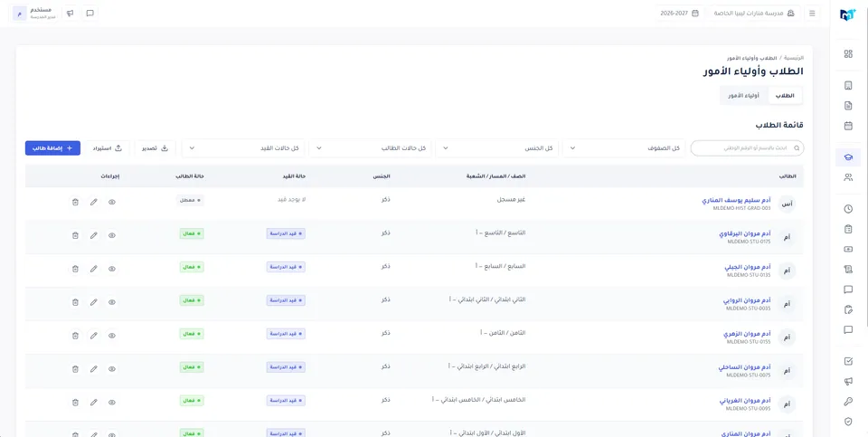
Task: Open the payment banknote icon in sidebar
Action: [848, 249]
